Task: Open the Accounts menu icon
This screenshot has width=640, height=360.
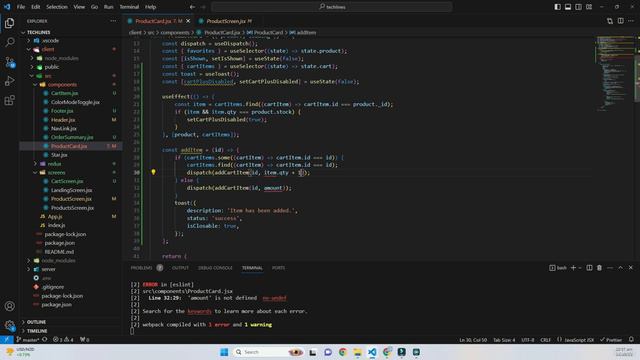Action: (x=9, y=306)
